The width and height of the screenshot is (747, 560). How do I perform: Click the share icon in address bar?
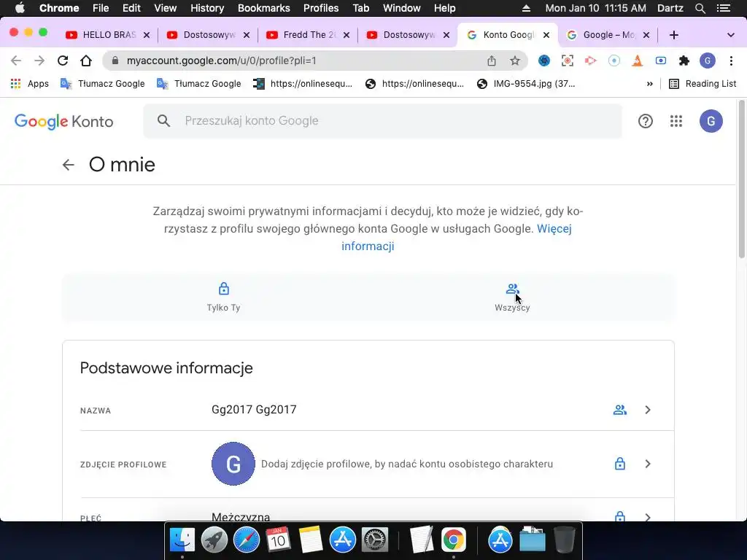point(491,61)
